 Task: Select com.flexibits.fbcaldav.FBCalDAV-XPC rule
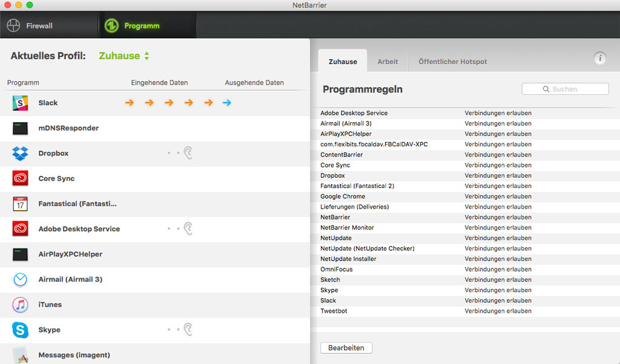pyautogui.click(x=465, y=144)
